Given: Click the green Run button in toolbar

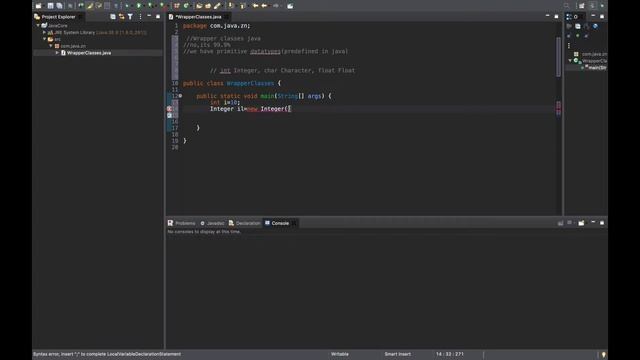Looking at the screenshot, I should (139, 6).
